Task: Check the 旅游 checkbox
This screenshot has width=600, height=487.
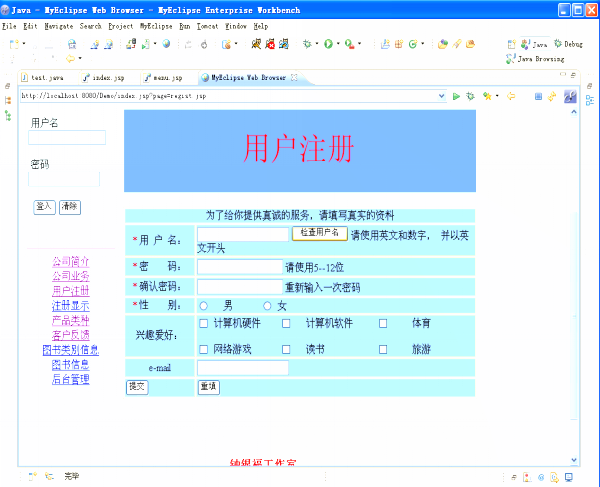Action: tap(383, 349)
